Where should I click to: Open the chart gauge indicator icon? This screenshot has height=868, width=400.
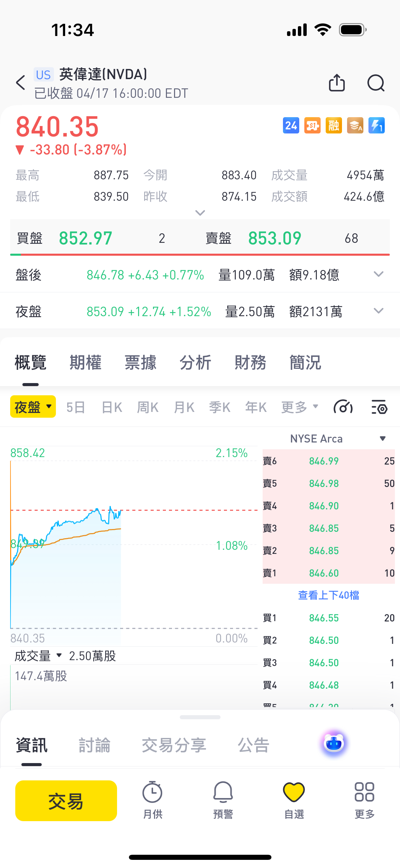(x=343, y=407)
